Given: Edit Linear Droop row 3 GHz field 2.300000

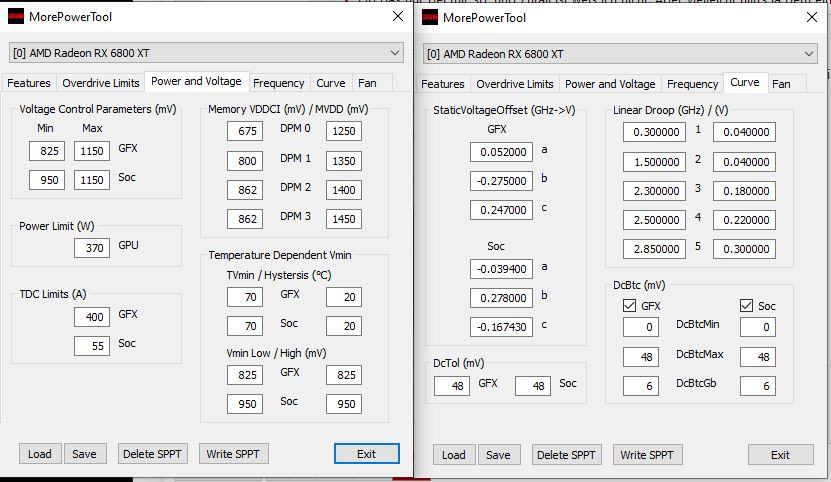Looking at the screenshot, I should click(x=654, y=191).
